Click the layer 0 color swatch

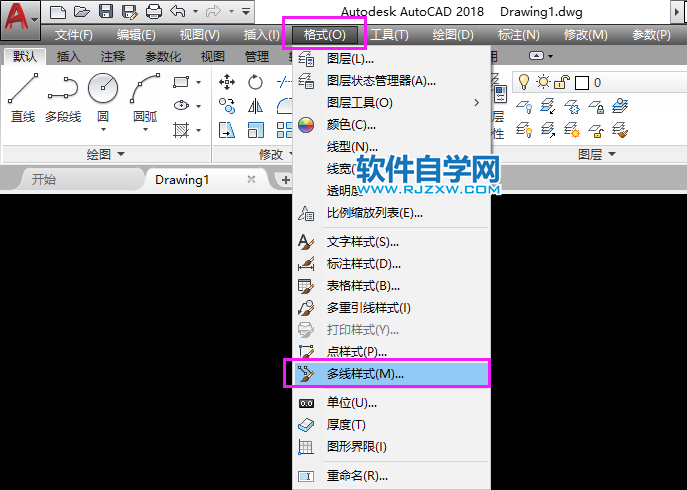tap(581, 82)
